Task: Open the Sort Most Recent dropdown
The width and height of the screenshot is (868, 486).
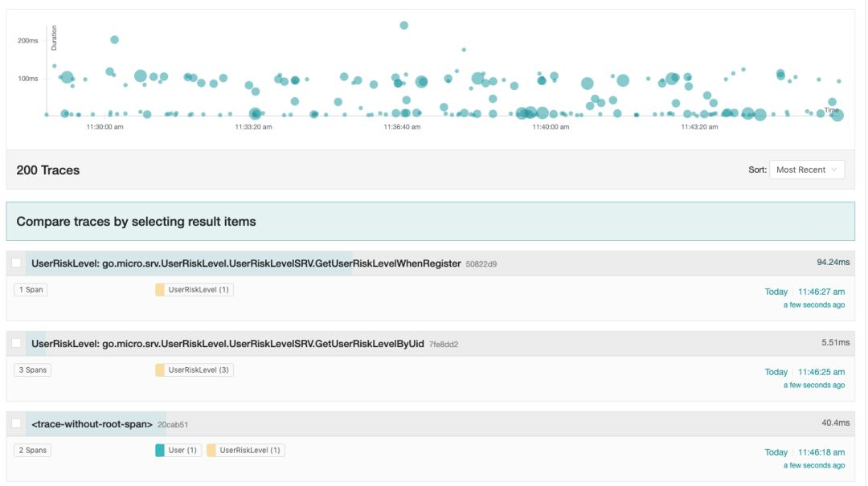Action: [806, 169]
